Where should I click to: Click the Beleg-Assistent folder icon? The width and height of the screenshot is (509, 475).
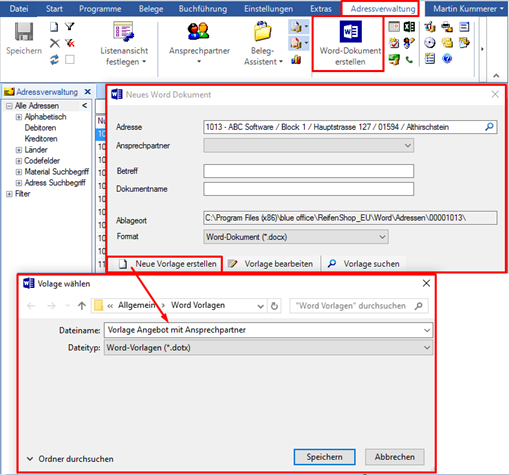[x=262, y=31]
